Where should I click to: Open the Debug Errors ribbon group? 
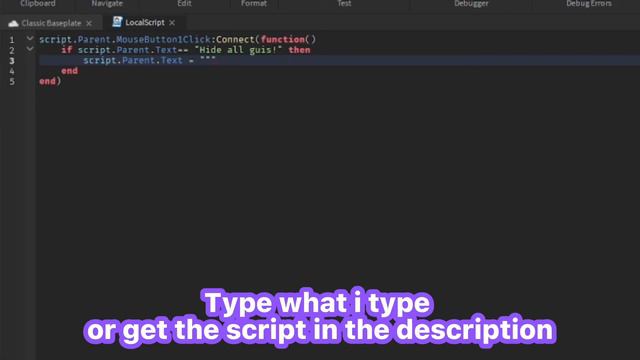(x=589, y=3)
